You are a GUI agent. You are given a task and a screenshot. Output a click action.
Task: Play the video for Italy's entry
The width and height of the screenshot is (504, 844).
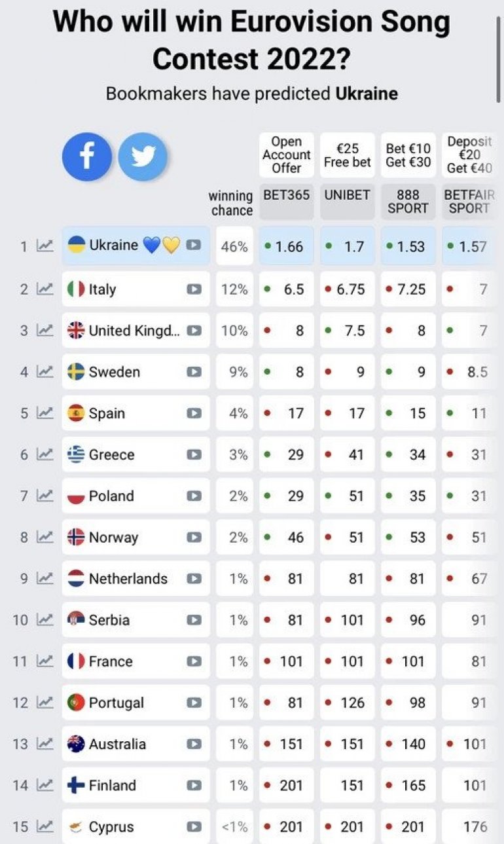click(193, 289)
